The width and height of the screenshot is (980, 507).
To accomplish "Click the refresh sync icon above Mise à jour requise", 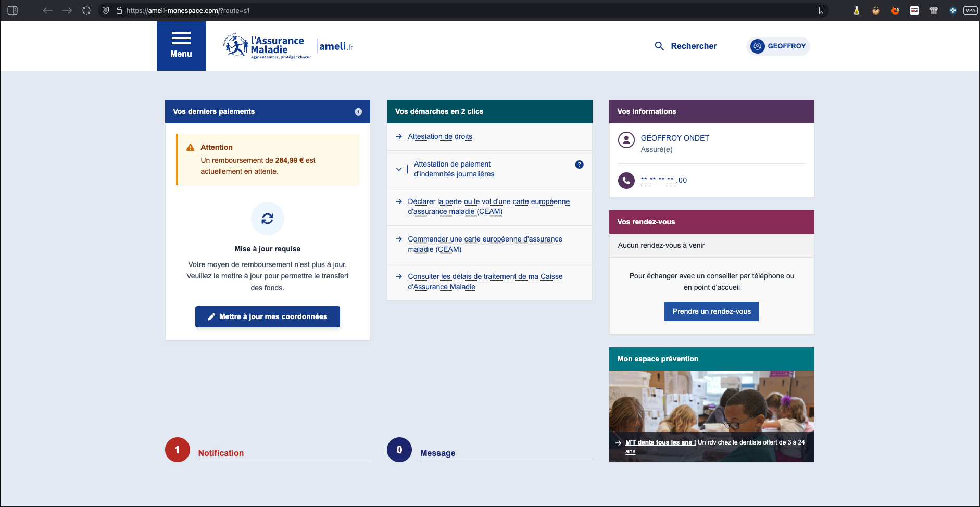I will [268, 219].
